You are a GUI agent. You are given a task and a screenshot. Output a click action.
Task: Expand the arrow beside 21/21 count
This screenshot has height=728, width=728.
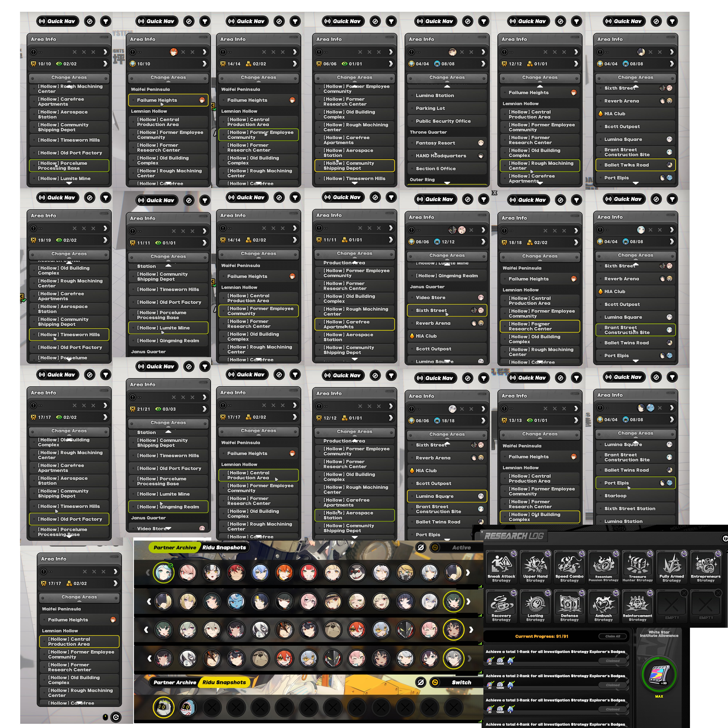click(x=204, y=409)
